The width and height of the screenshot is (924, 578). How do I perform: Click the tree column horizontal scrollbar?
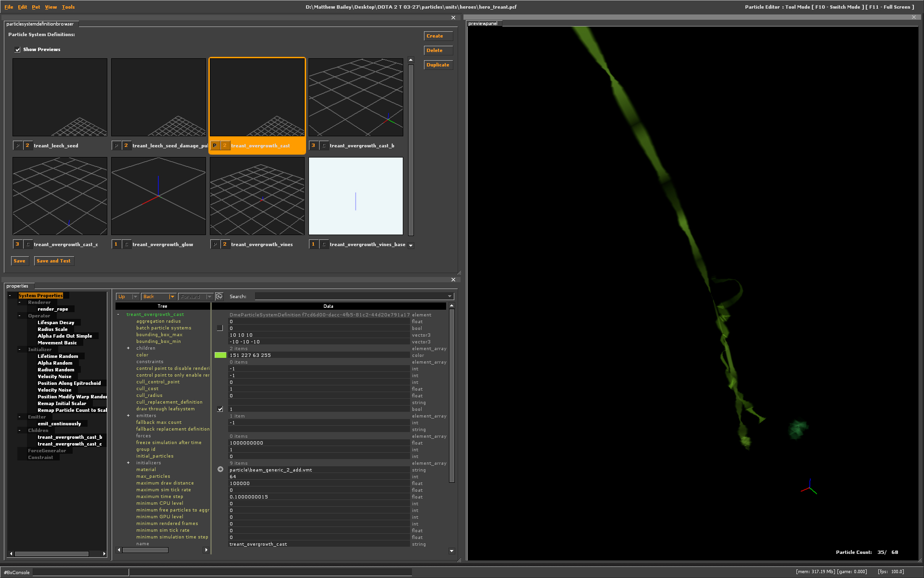click(145, 550)
